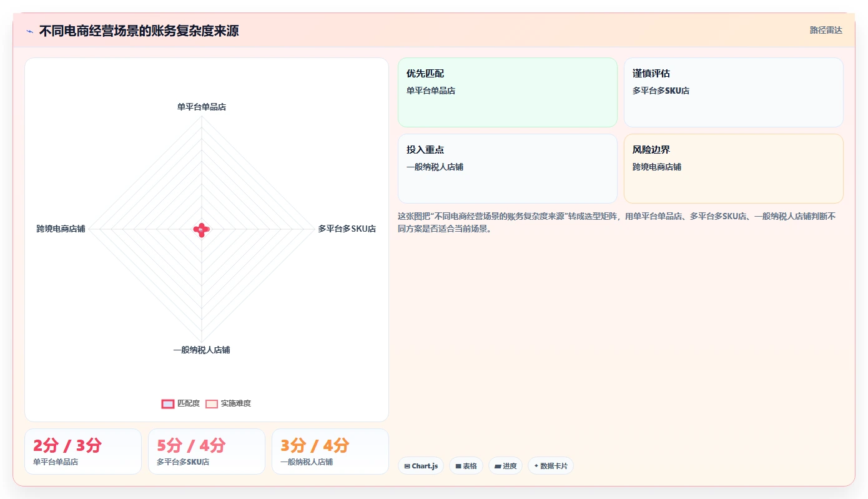Viewport: 868px width, 499px height.
Task: Click the radar axis label 多平台多SKU店
Action: point(347,229)
